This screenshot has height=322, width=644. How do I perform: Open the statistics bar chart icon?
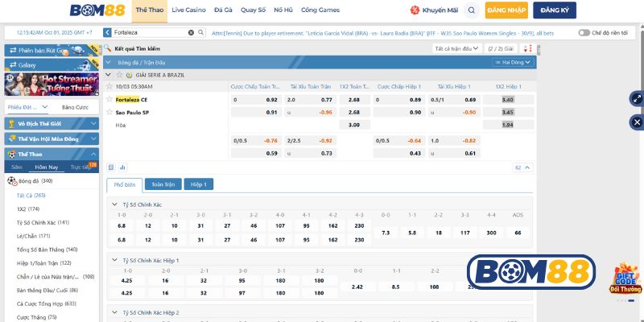point(122,167)
